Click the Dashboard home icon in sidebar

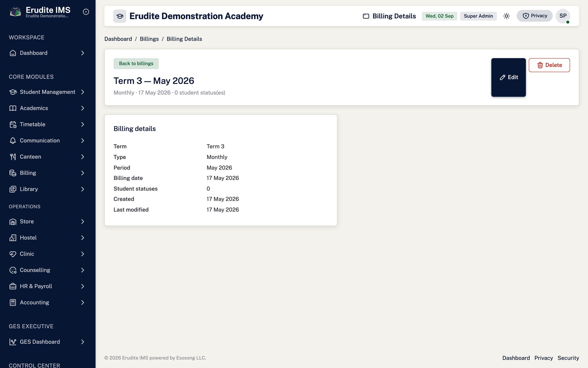coord(13,53)
